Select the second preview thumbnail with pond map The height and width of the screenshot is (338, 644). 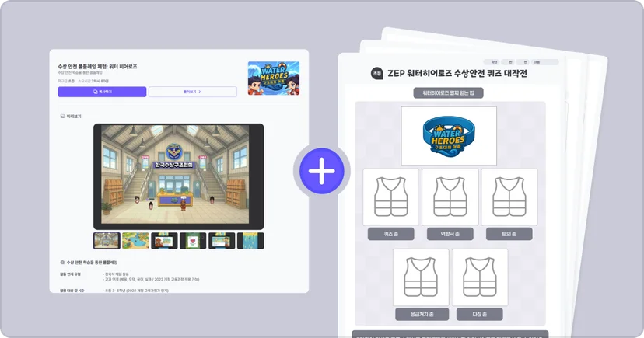[x=135, y=241]
